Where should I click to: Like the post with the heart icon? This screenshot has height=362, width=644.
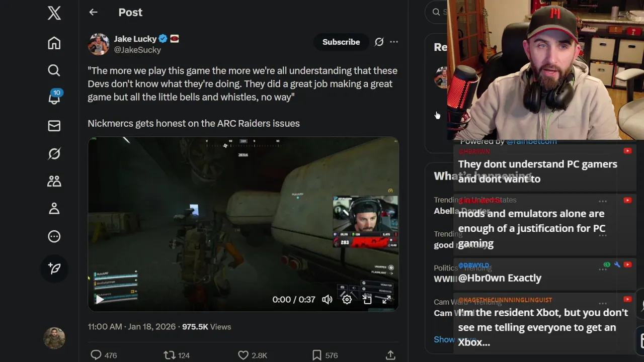pos(243,355)
